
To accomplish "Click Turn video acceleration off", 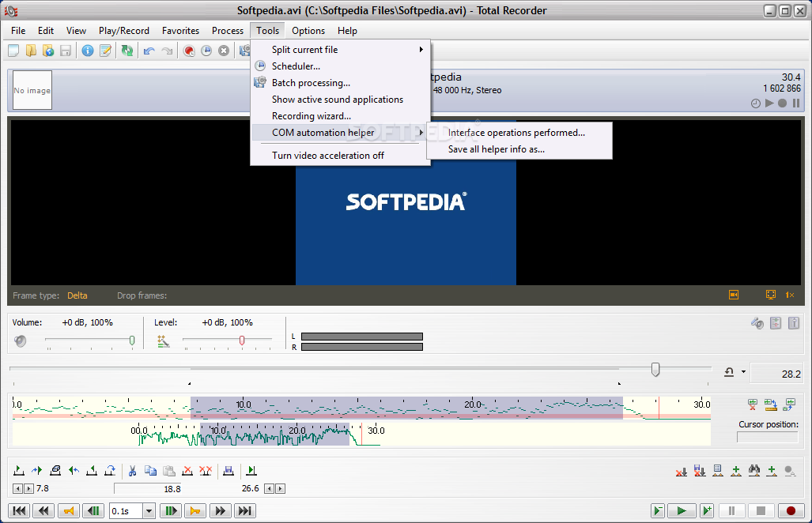I will pos(340,155).
